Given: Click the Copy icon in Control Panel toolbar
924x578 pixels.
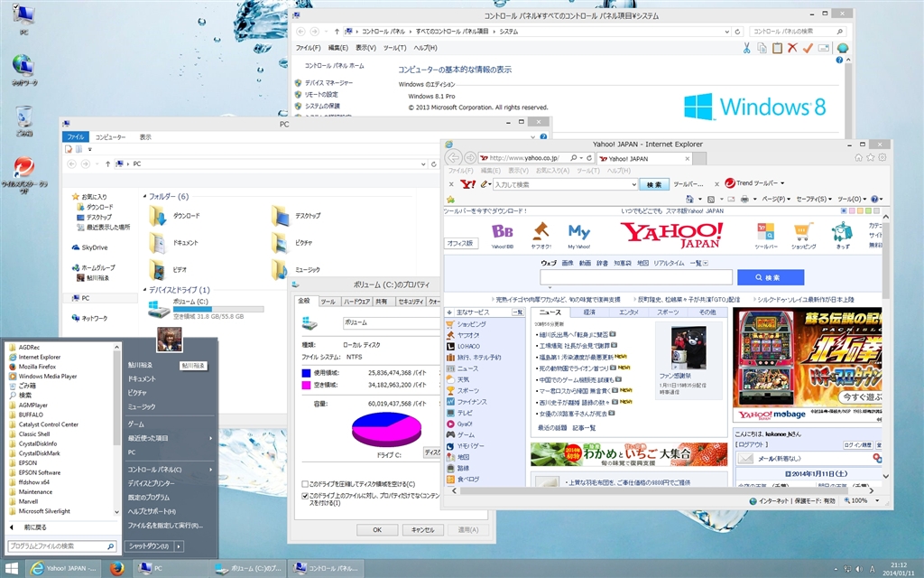Looking at the screenshot, I should click(x=762, y=48).
